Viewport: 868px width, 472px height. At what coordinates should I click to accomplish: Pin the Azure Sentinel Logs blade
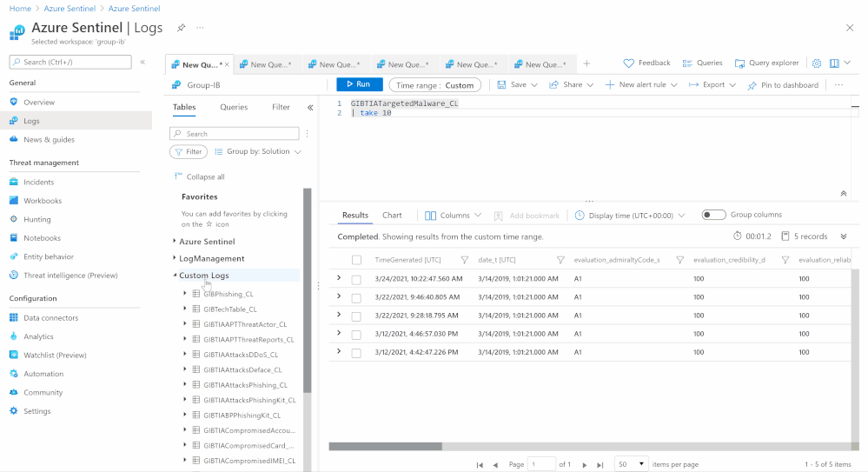(181, 28)
